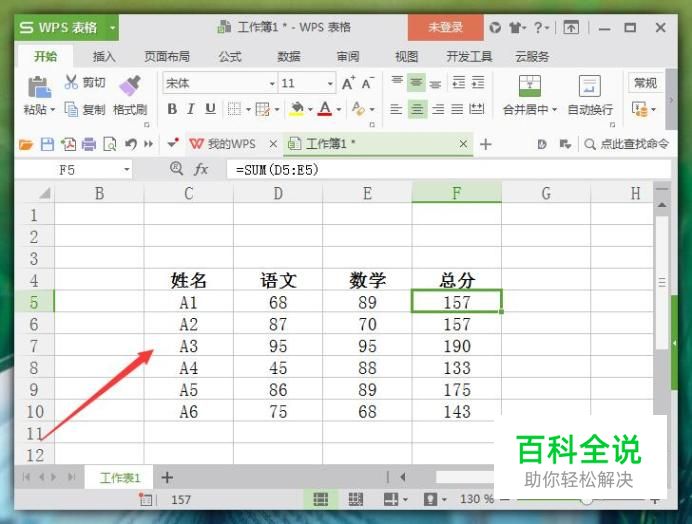Click the Name Box F5
The height and width of the screenshot is (524, 692).
point(74,170)
